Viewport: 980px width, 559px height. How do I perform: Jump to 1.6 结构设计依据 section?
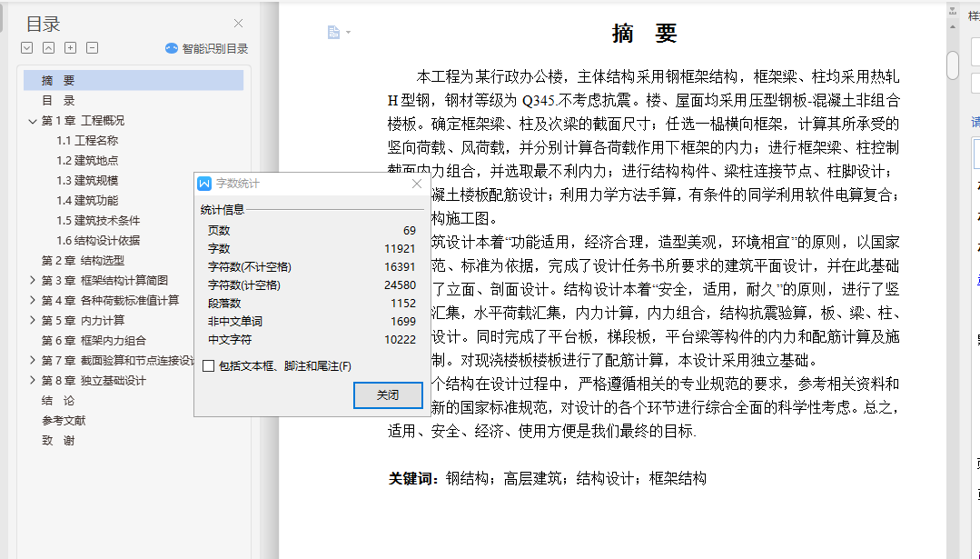point(98,241)
